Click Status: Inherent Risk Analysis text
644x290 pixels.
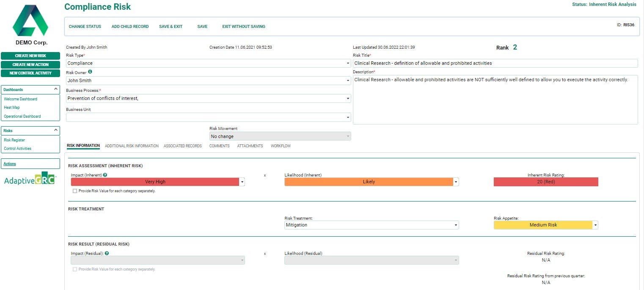coord(604,4)
